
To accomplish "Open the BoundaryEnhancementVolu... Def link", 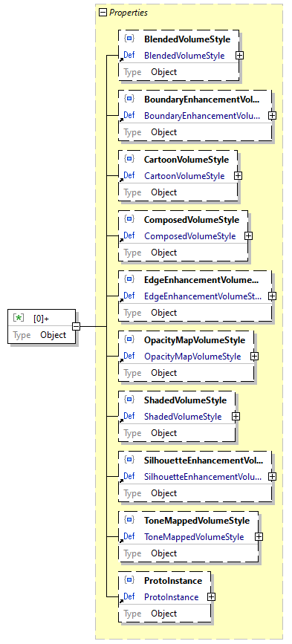I will 202,116.
